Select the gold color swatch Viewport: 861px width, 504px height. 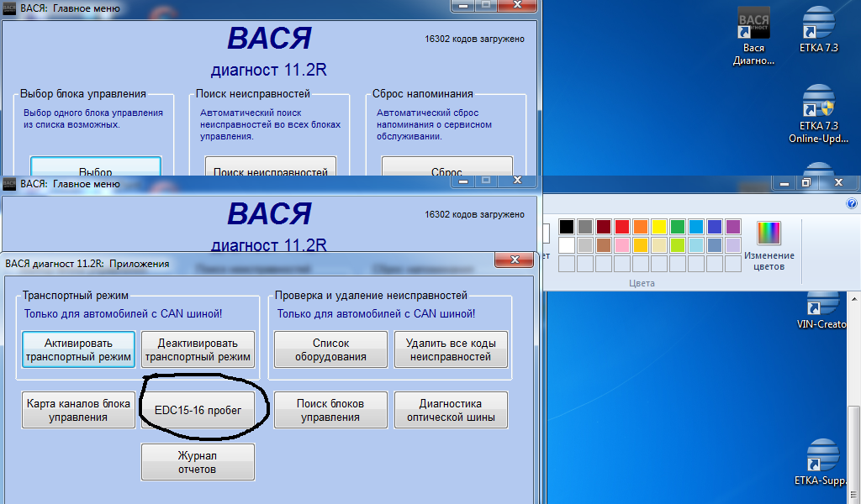pos(641,245)
